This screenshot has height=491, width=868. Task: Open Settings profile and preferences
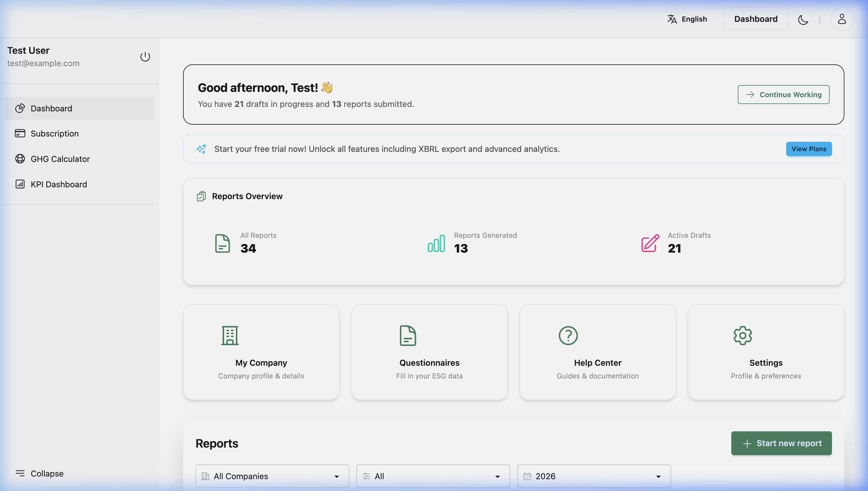[766, 352]
